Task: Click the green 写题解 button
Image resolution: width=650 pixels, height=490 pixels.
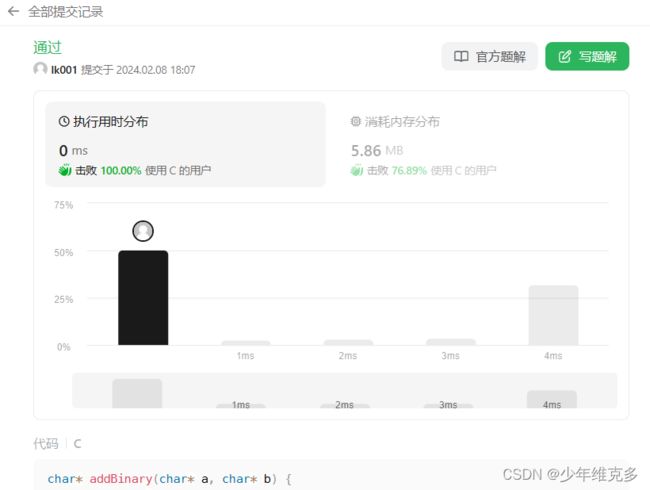Action: point(587,56)
